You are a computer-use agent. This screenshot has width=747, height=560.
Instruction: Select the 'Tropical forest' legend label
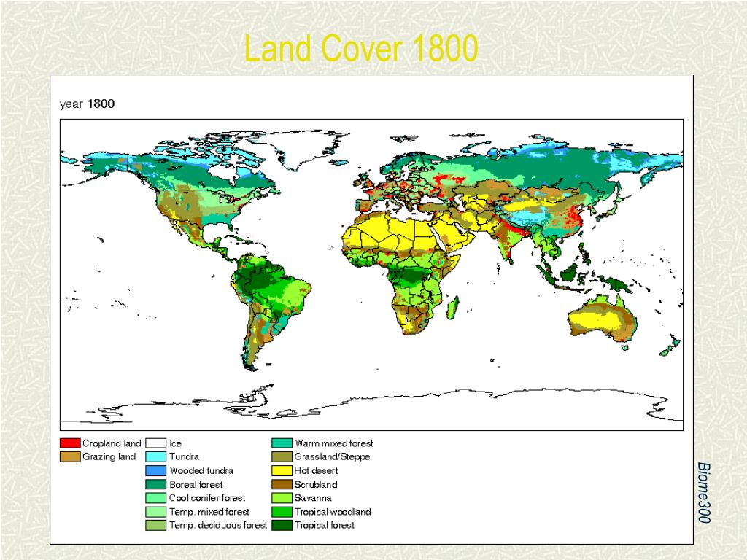tap(325, 525)
